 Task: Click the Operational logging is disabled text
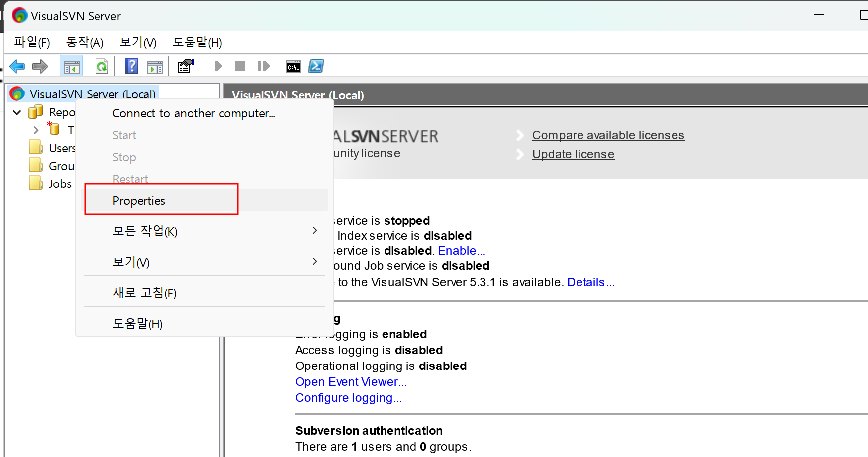pyautogui.click(x=381, y=366)
